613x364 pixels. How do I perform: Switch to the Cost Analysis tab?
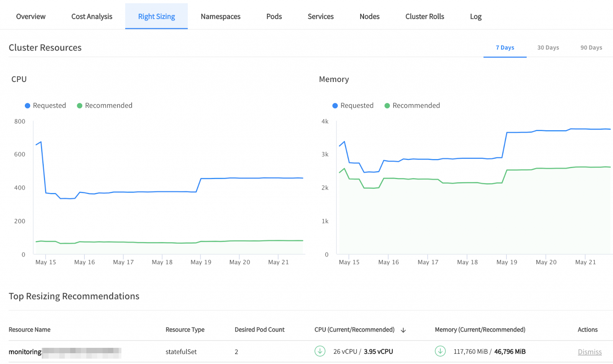click(x=92, y=16)
